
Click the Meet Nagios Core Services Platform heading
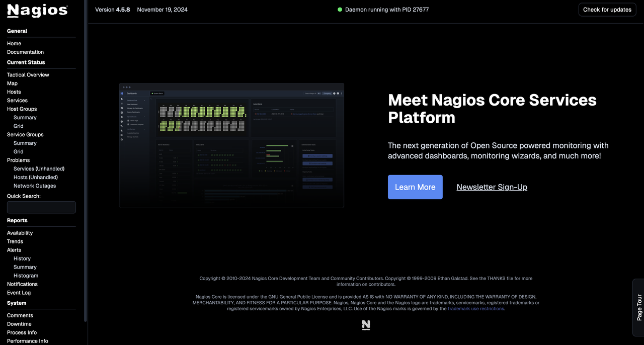(492, 109)
